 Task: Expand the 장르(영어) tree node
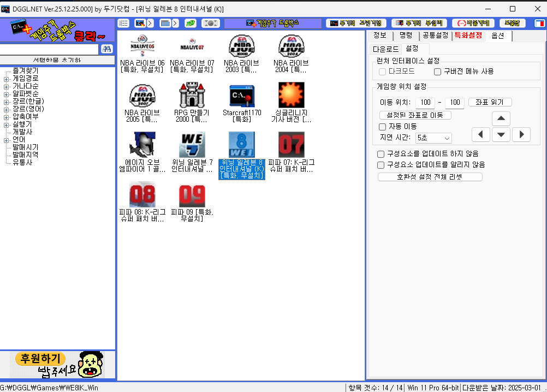point(7,110)
